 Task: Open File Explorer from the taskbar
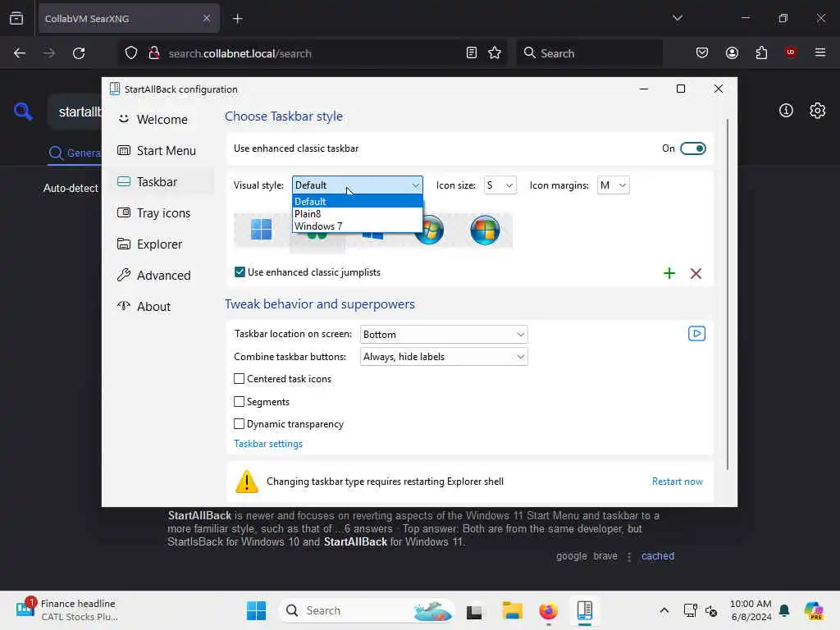(x=512, y=610)
